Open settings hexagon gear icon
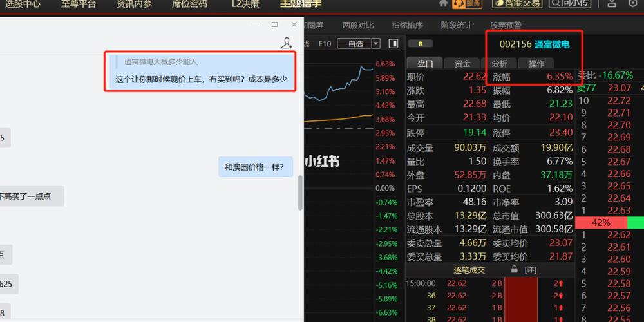Screen dimensions: 644x322 (633, 4)
